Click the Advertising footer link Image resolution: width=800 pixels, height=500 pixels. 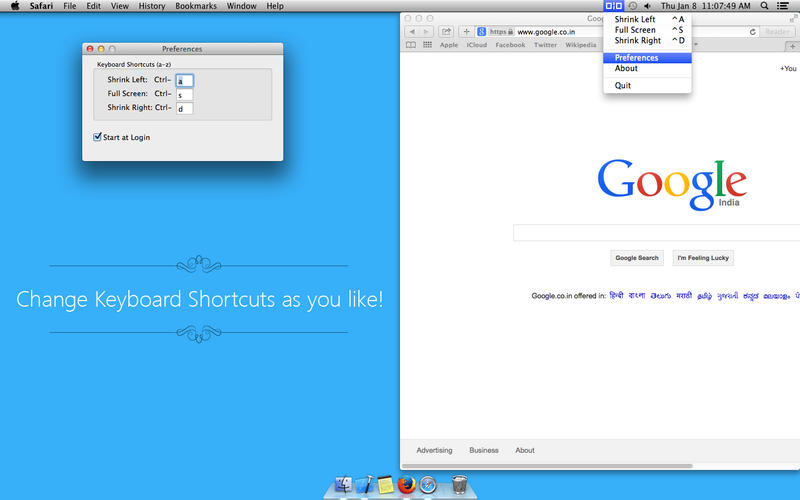(x=434, y=450)
